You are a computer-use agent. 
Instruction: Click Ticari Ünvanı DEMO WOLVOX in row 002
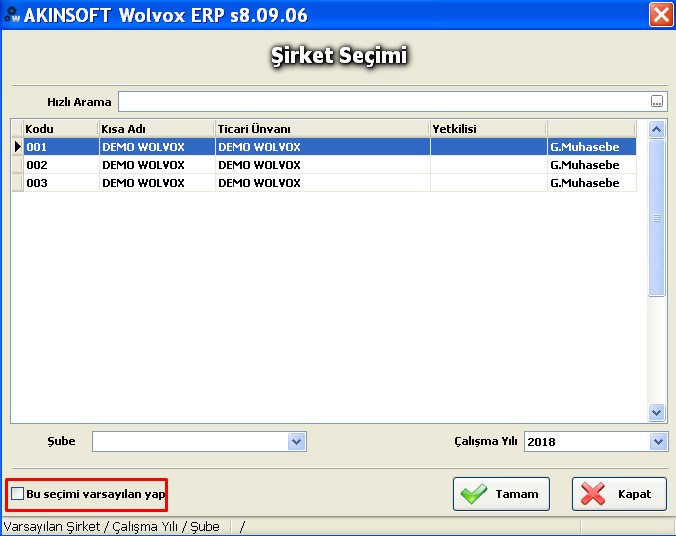point(322,165)
